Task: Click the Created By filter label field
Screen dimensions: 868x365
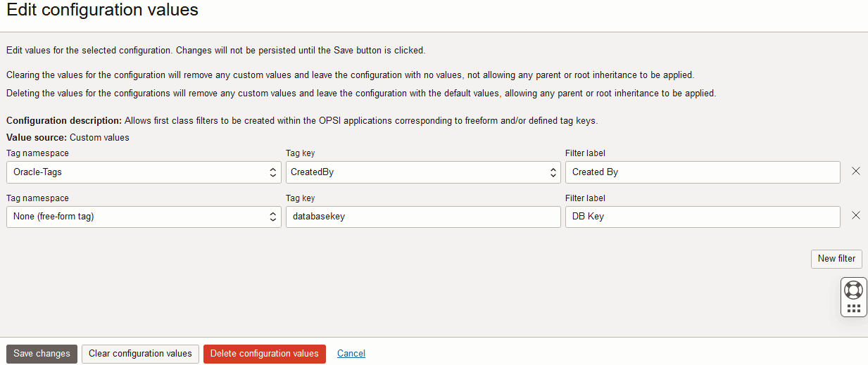Action: (x=702, y=172)
